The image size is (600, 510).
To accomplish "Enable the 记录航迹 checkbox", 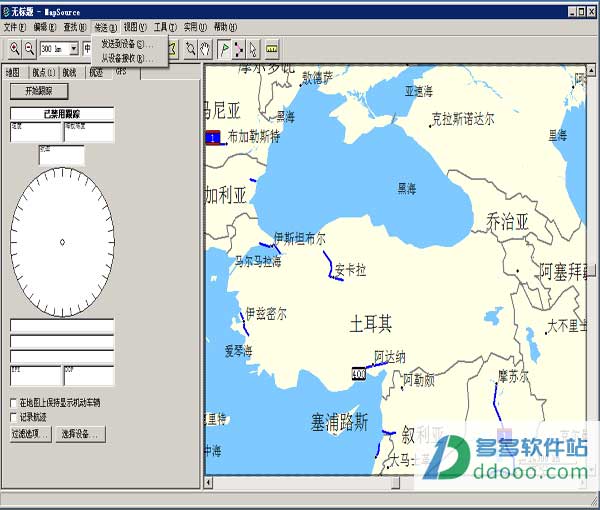I will pos(13,417).
